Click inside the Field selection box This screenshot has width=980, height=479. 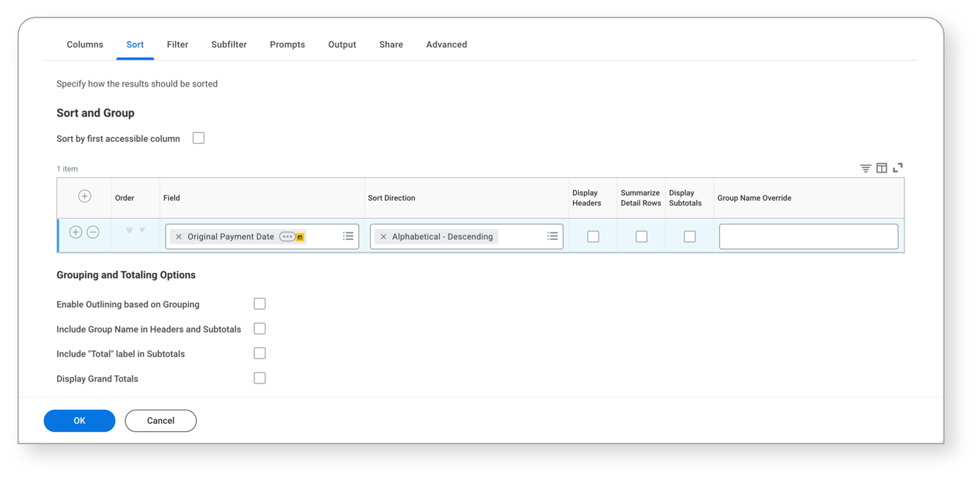262,236
